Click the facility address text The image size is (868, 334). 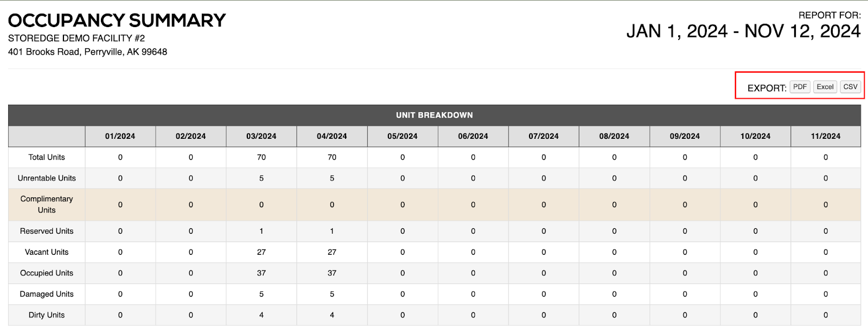(x=87, y=52)
